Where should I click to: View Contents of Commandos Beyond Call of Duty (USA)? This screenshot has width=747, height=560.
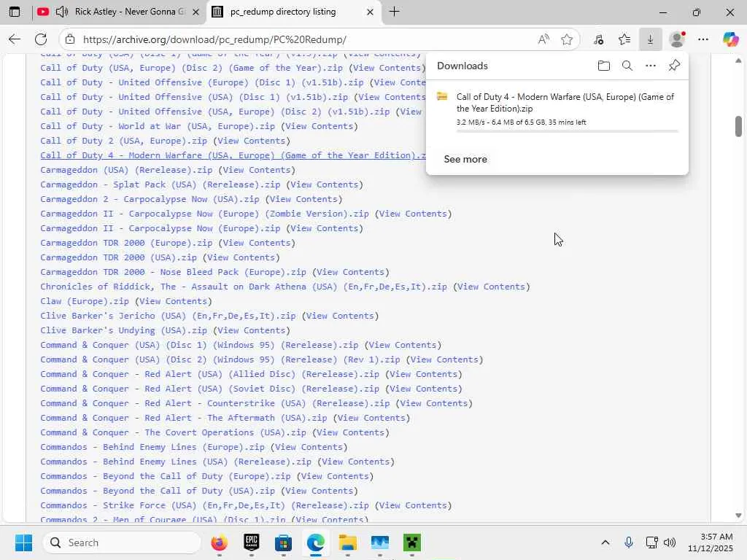(320, 491)
